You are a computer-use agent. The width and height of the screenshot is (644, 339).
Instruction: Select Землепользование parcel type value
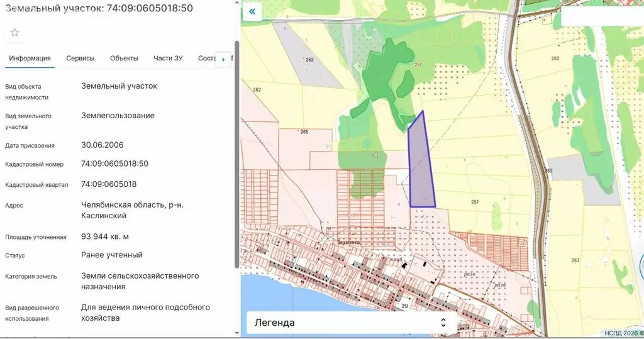(118, 116)
